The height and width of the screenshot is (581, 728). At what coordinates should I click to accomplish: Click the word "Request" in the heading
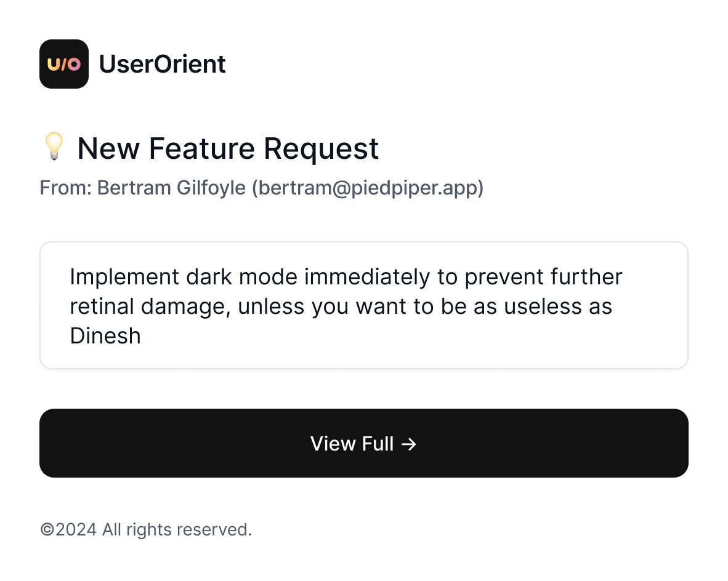tap(322, 148)
